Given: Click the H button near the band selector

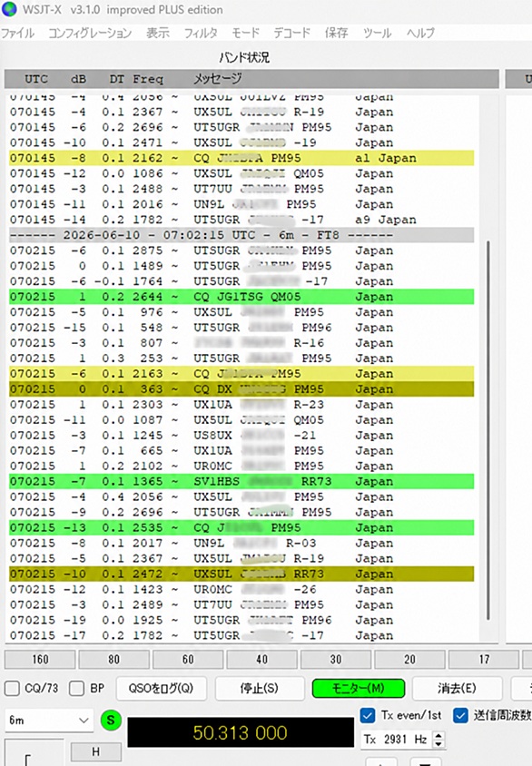Looking at the screenshot, I should (x=95, y=751).
